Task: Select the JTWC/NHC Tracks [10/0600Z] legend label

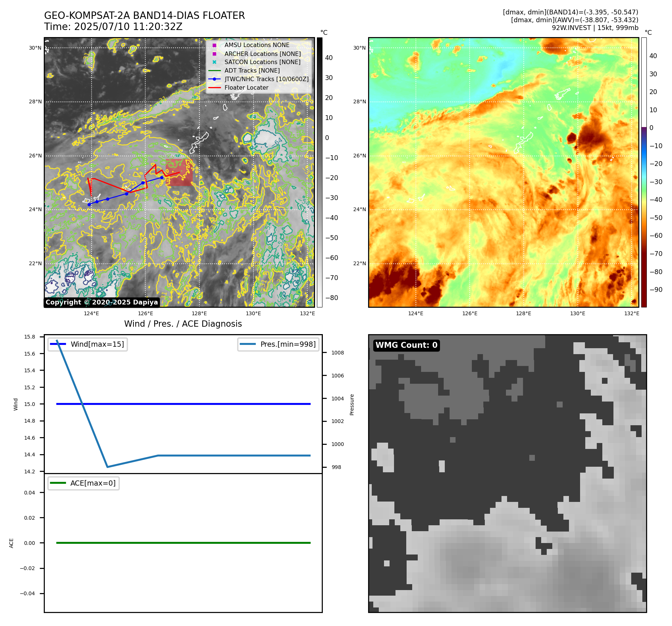Action: (267, 79)
